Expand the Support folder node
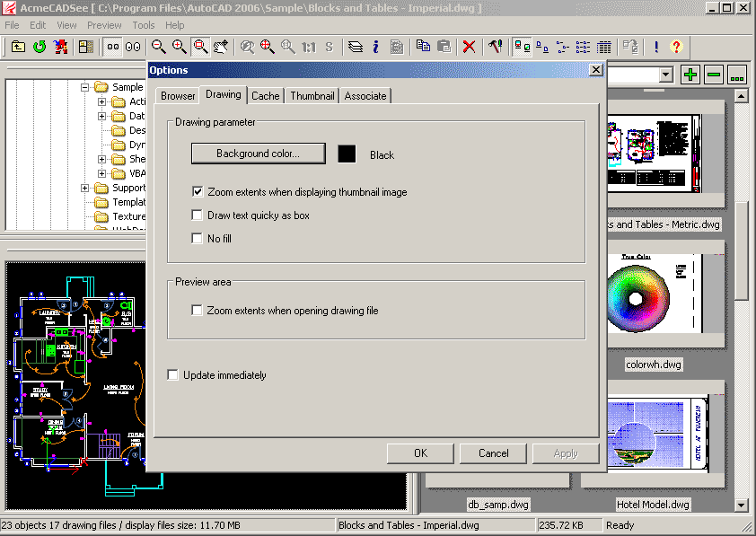 point(85,188)
